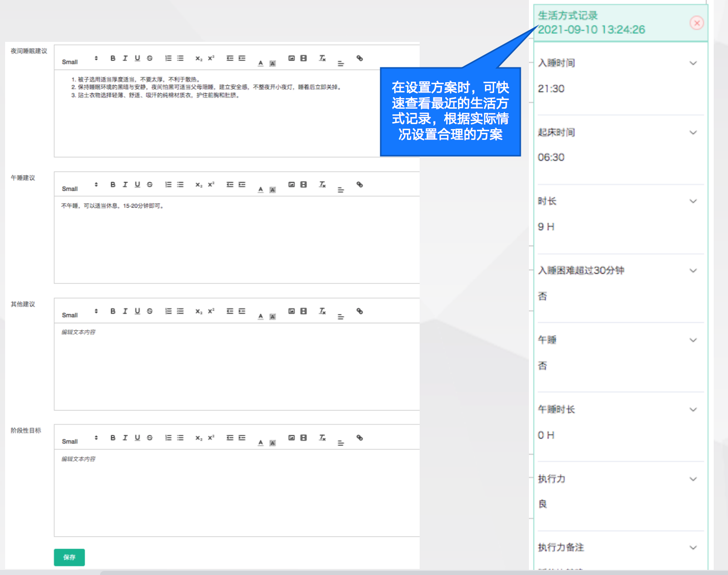Clear formatting in night sleep advice (夜间睡眠建议) editor
728x575 pixels.
click(322, 58)
